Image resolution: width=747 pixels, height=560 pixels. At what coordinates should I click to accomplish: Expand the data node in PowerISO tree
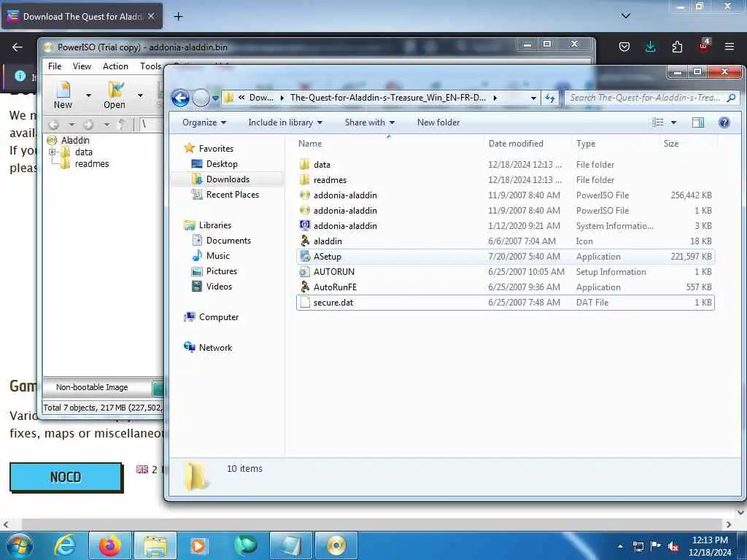pos(52,152)
